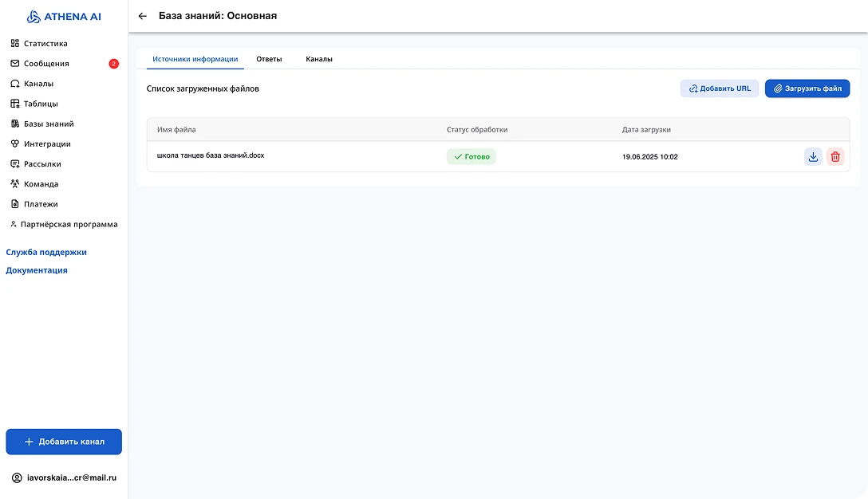Open Интеграции in the sidebar
The image size is (868, 499).
point(47,144)
